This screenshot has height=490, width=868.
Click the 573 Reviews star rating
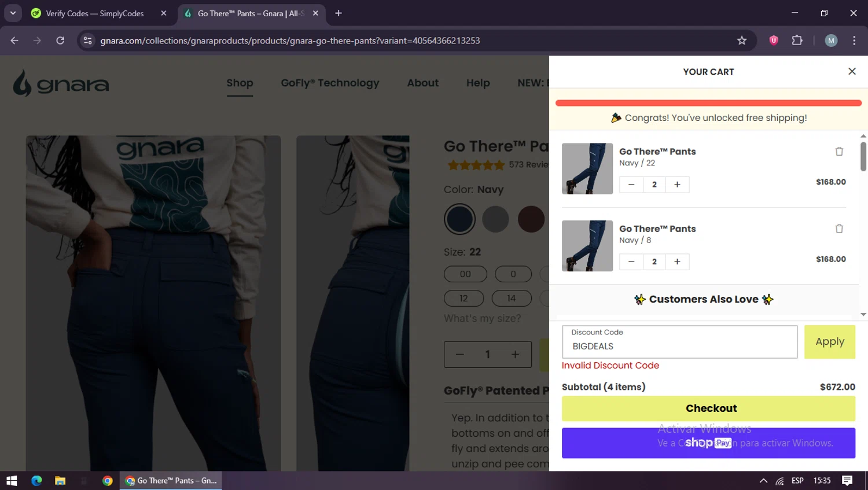[498, 165]
